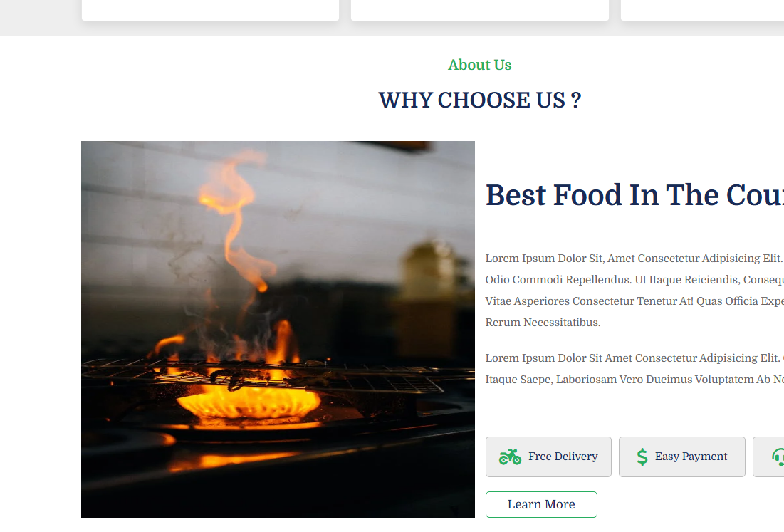The width and height of the screenshot is (784, 532).
Task: Click the Rerum Necessitatibus text line
Action: (543, 323)
